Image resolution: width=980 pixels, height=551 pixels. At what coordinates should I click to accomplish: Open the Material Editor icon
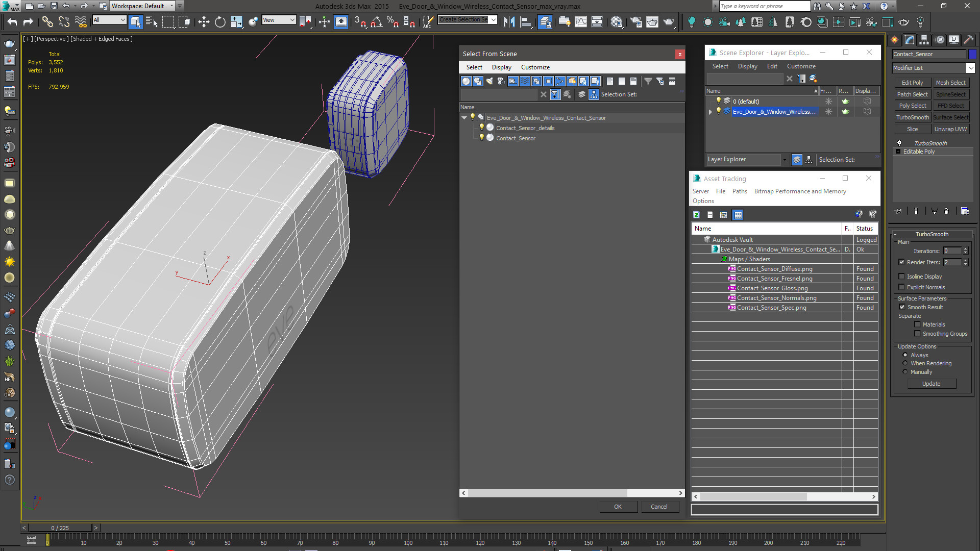click(617, 21)
